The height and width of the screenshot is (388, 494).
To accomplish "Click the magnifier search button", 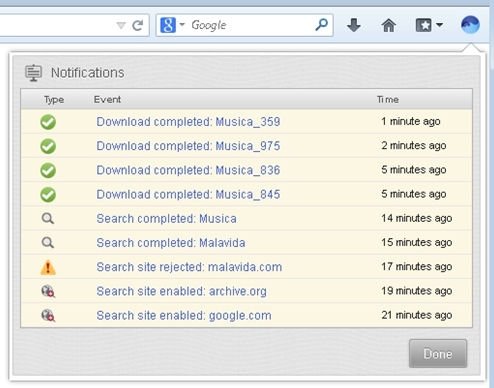I will pyautogui.click(x=321, y=25).
